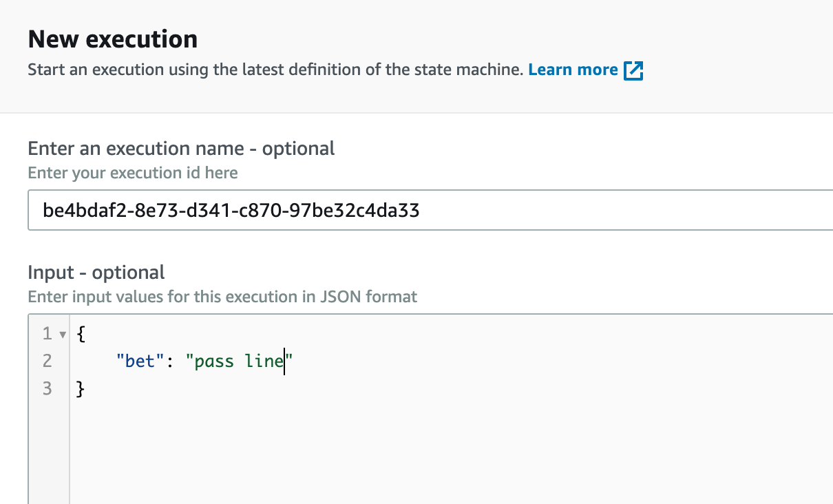Open the Learn more link
Viewport: 833px width, 504px height.
[573, 70]
